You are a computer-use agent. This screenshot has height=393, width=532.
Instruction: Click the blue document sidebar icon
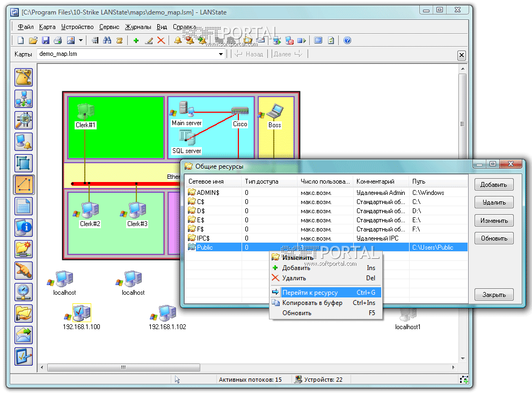point(24,206)
